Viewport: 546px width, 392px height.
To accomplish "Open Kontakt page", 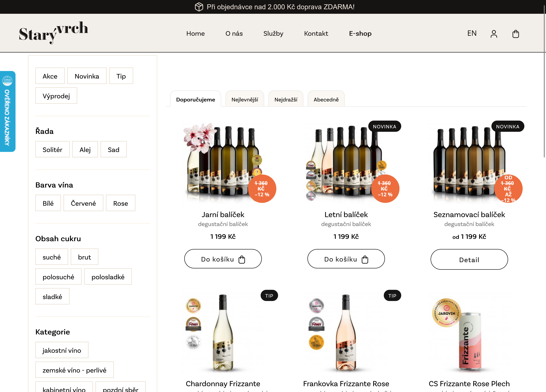I will coord(316,33).
